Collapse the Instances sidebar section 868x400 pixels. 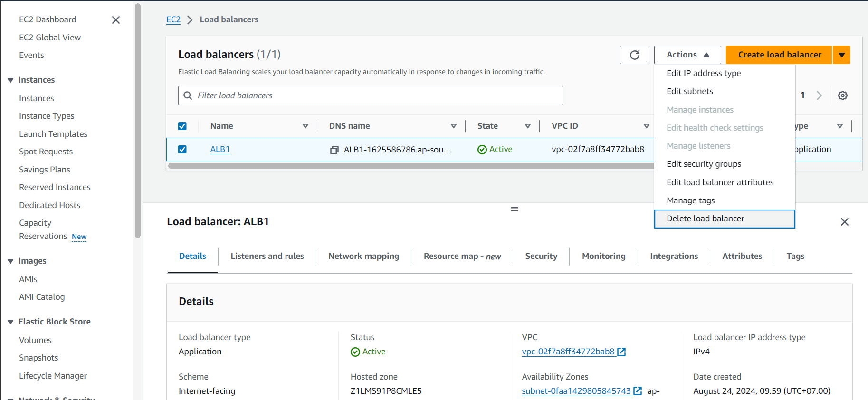click(x=10, y=80)
